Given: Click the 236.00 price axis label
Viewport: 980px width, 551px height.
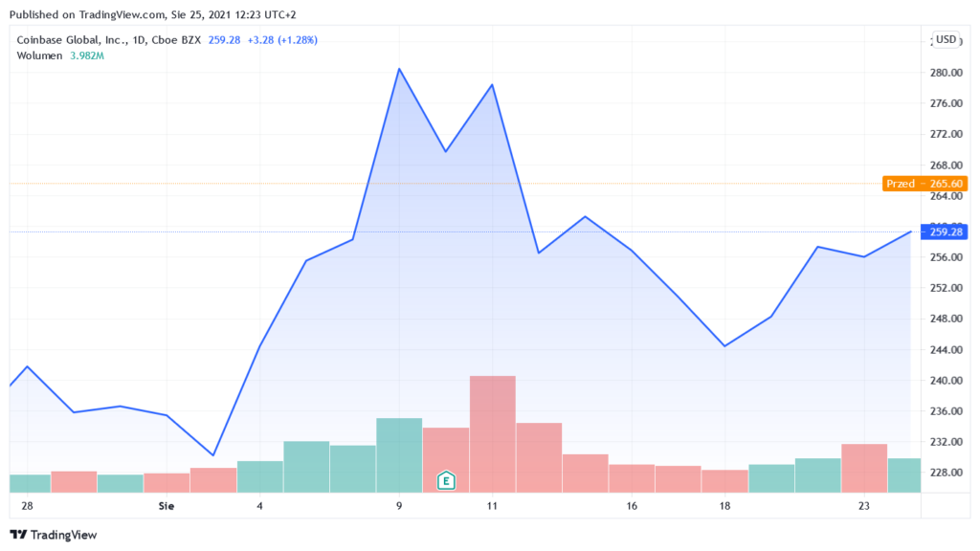Looking at the screenshot, I should point(947,411).
